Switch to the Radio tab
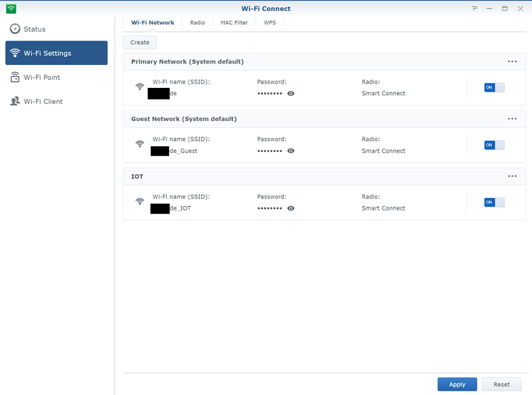 [197, 23]
